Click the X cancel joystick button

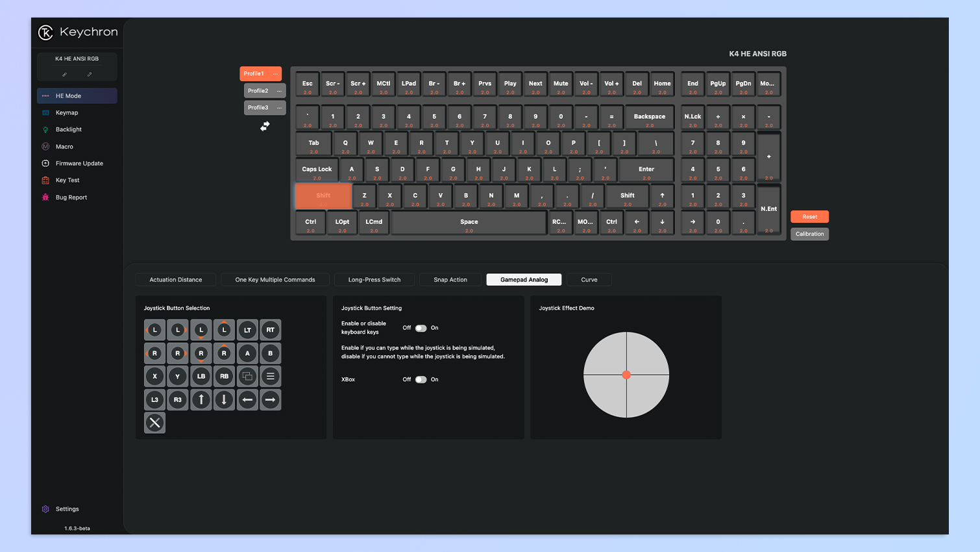coord(154,423)
